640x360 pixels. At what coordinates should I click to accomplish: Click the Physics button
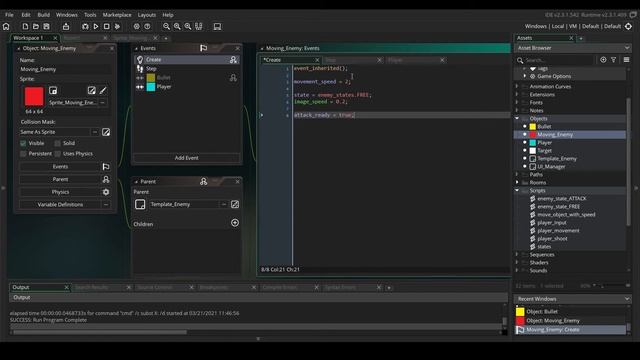60,192
